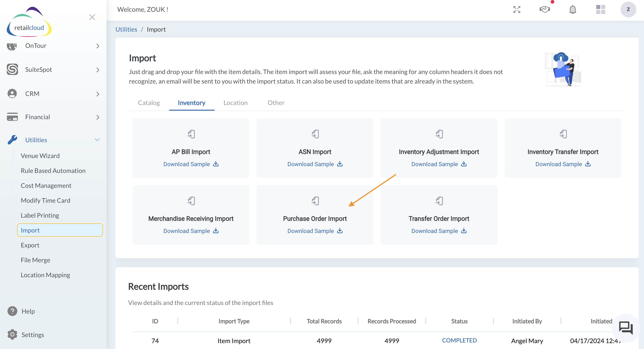The image size is (644, 349).
Task: Open Location Mapping
Action: point(45,275)
